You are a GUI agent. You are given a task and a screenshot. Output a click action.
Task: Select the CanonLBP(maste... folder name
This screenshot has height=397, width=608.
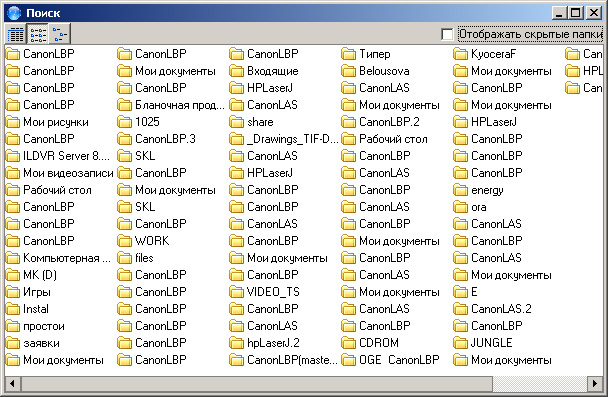point(292,360)
